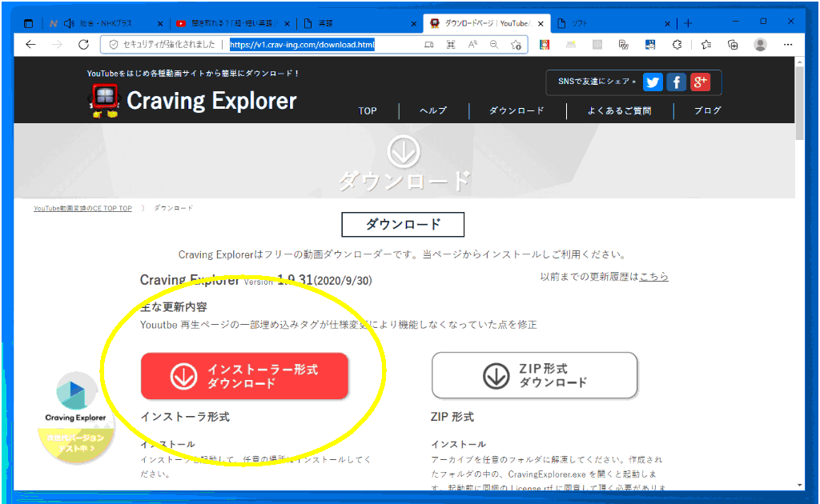
Task: Mute the NHKプラス tab audio
Action: [69, 23]
